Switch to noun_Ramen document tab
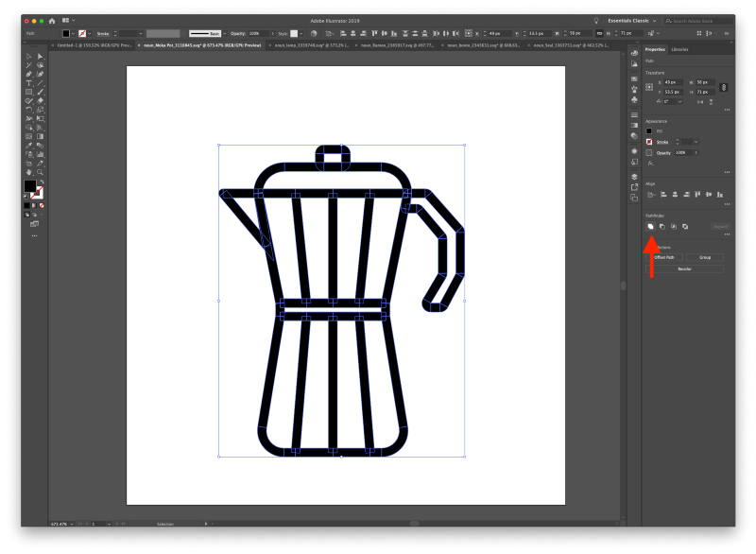 coord(397,45)
